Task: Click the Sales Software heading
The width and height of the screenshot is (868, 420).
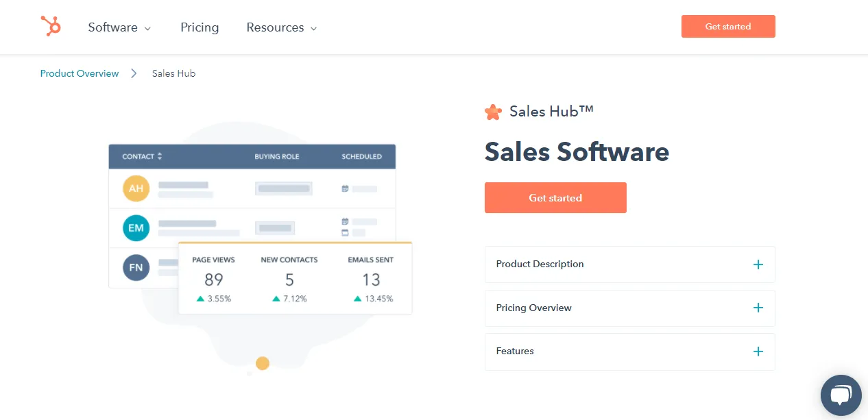Action: (x=577, y=151)
